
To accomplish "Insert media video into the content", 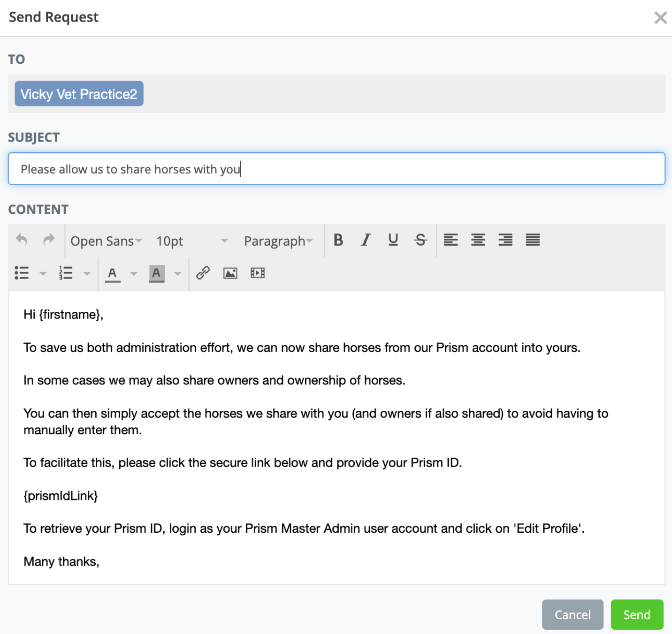I will [x=258, y=273].
